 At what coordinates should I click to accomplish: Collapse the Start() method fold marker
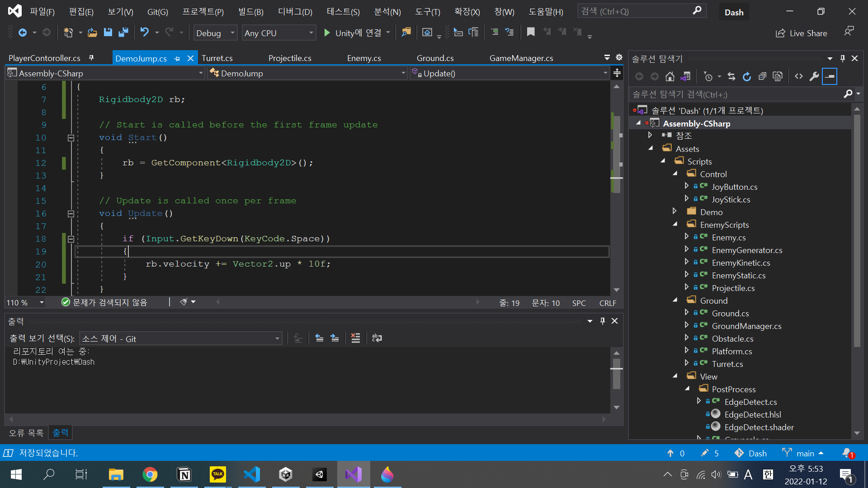(x=71, y=138)
